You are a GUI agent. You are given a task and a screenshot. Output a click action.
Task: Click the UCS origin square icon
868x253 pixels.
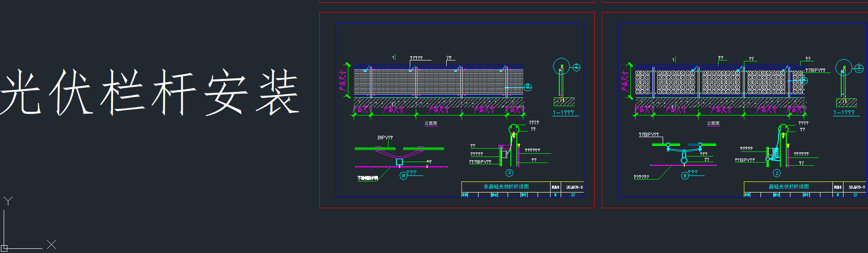pos(4,248)
